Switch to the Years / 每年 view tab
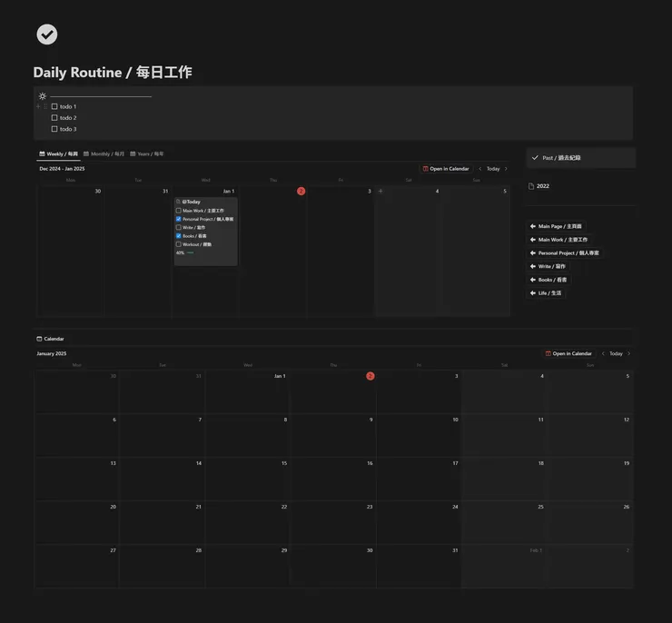 (x=147, y=153)
